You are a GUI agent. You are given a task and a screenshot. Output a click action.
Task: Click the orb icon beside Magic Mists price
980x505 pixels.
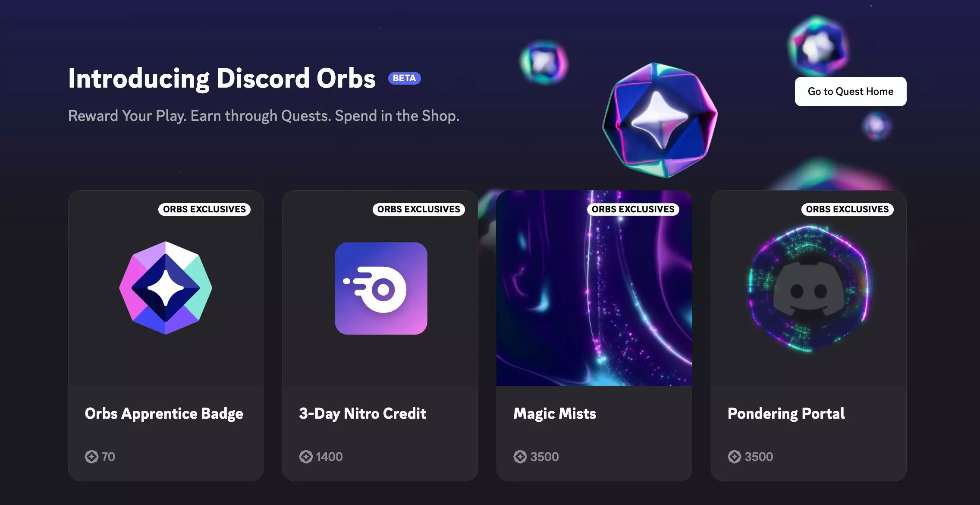pyautogui.click(x=520, y=457)
